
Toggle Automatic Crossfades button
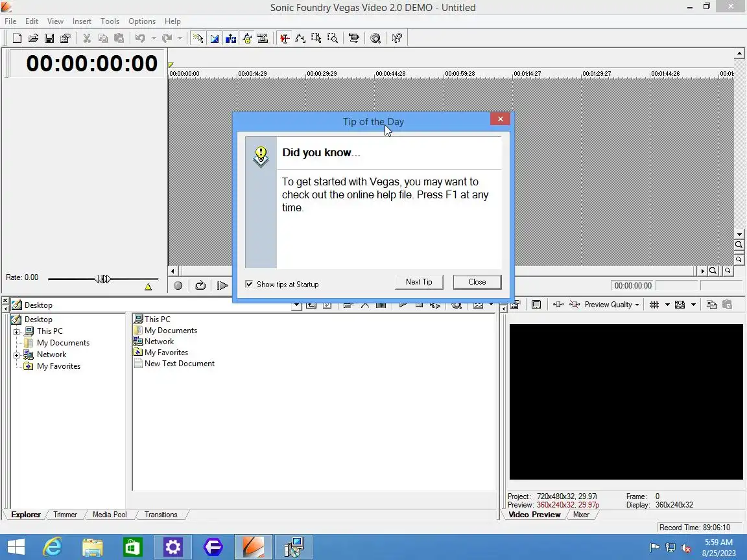coord(215,38)
